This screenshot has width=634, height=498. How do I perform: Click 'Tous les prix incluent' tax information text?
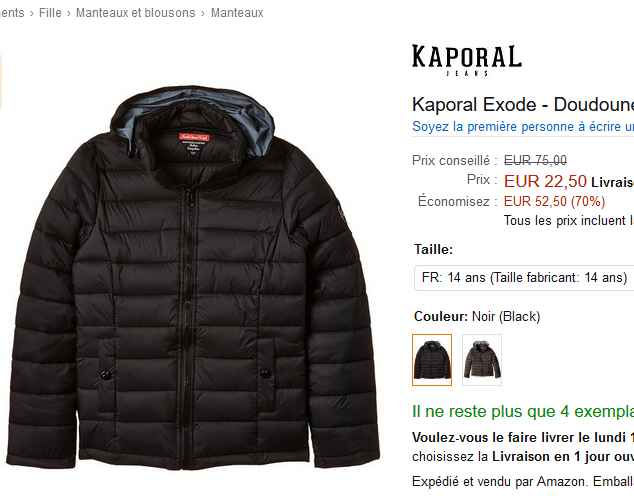coord(568,221)
